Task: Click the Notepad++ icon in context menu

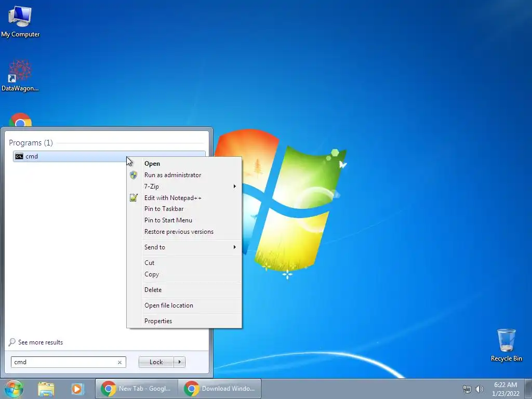Action: [134, 197]
